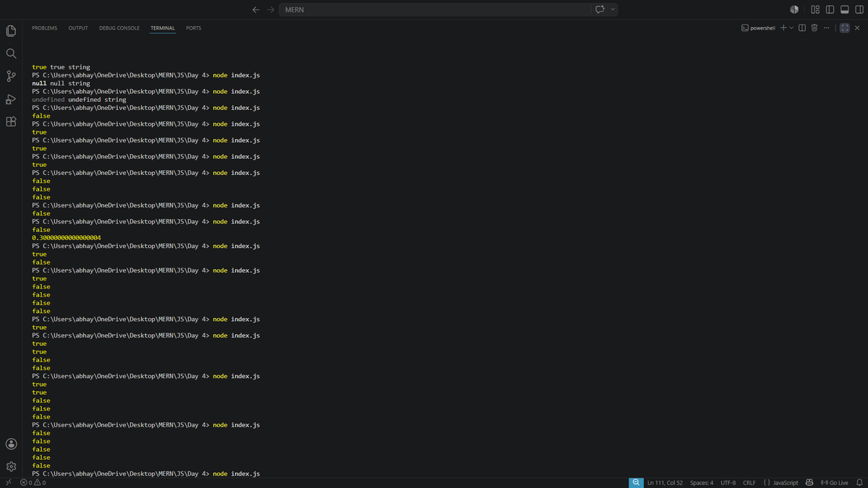Toggle the primary side bar
868x488 pixels.
(830, 9)
